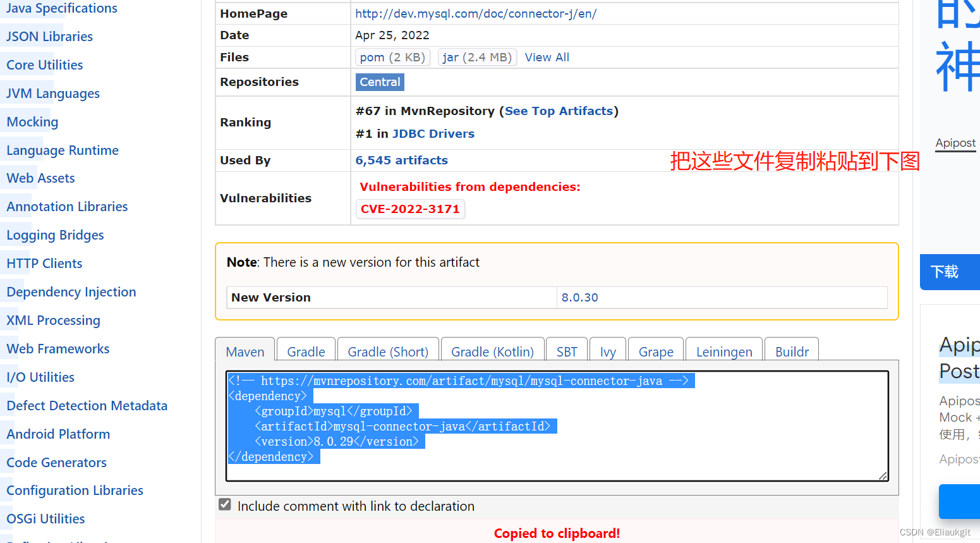
Task: Open Mocking category
Action: tap(32, 122)
